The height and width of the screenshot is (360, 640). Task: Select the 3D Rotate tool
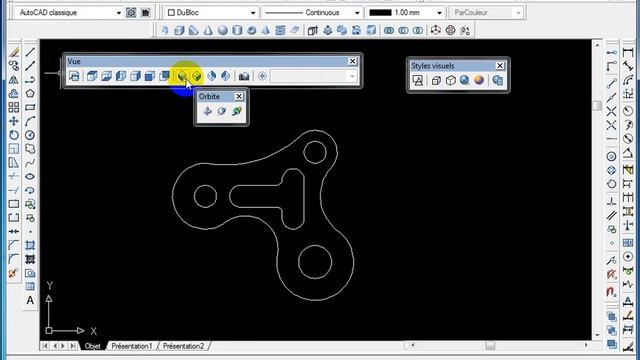[451, 30]
